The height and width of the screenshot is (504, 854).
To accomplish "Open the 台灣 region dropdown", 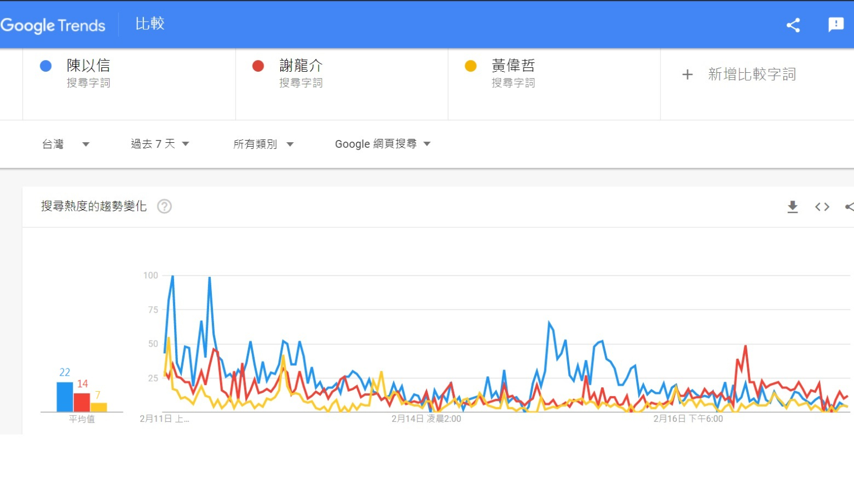I will [x=66, y=144].
